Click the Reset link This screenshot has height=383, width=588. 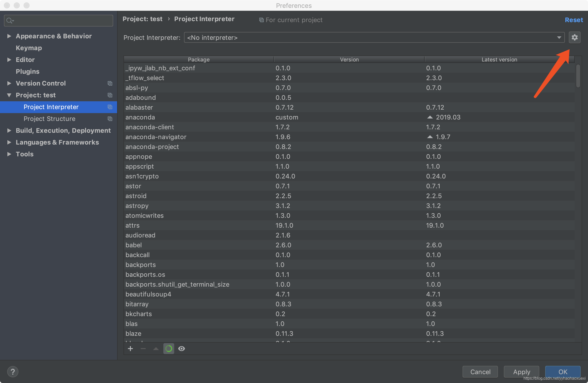pyautogui.click(x=574, y=20)
